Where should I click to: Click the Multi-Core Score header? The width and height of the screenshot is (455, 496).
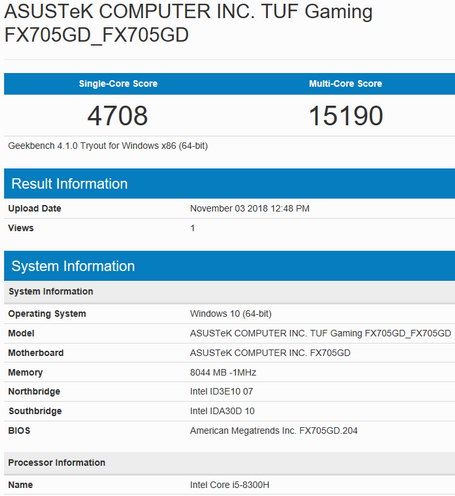pos(345,84)
